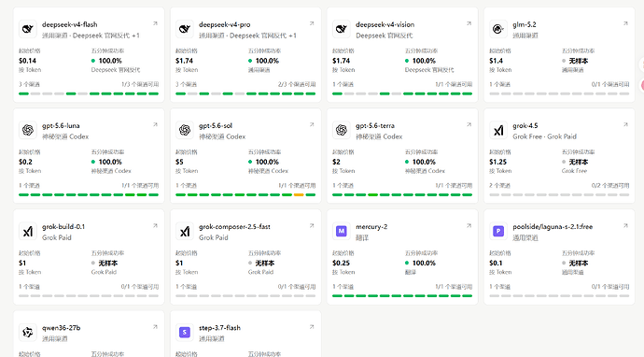Viewport: 644px width, 357px height.
Task: Click the grok-composer-2.5-fast xAI logo icon
Action: tap(185, 232)
